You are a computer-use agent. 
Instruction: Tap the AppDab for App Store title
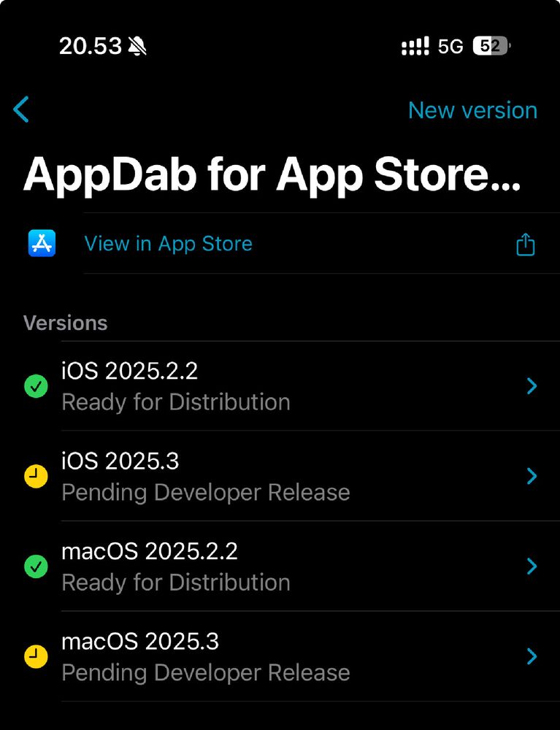pos(272,175)
